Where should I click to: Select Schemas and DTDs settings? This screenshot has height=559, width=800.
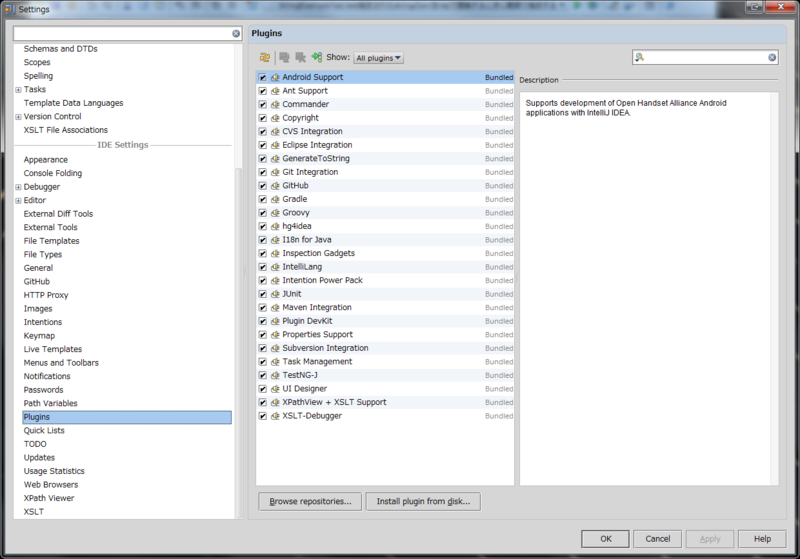coord(60,49)
